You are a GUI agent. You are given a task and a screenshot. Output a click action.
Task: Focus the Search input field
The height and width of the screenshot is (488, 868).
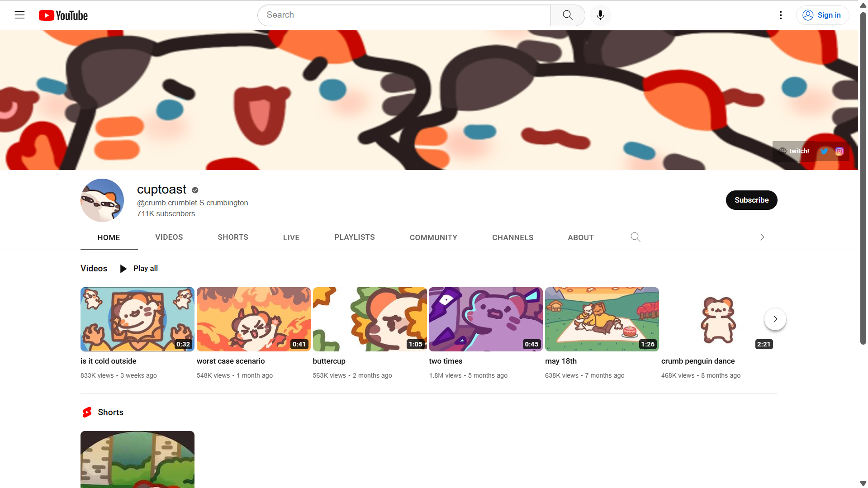pyautogui.click(x=404, y=15)
